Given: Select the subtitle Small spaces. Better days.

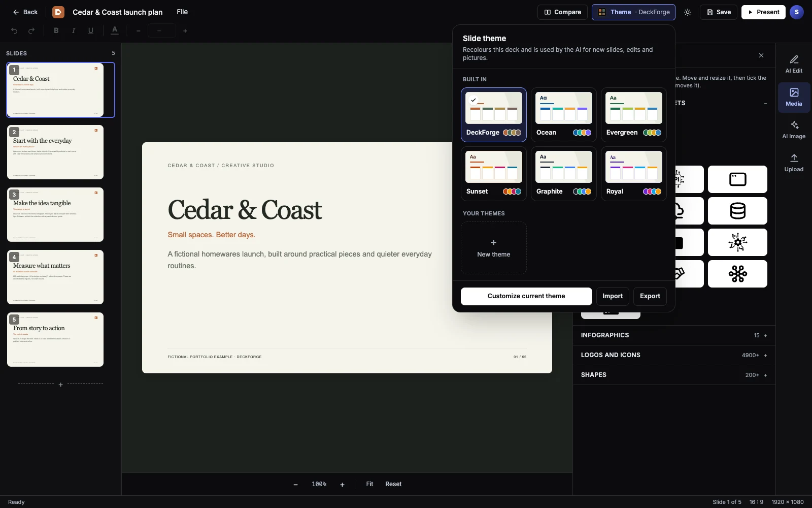Looking at the screenshot, I should click(x=212, y=235).
